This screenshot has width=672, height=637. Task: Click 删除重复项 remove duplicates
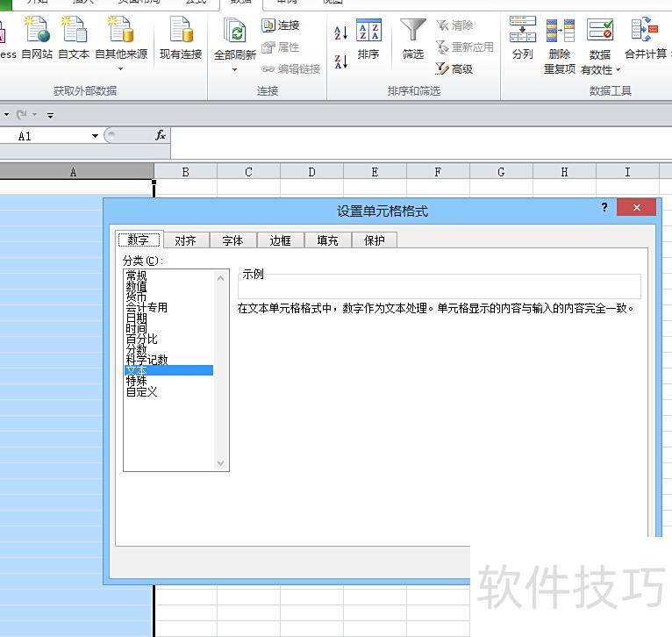(x=560, y=45)
